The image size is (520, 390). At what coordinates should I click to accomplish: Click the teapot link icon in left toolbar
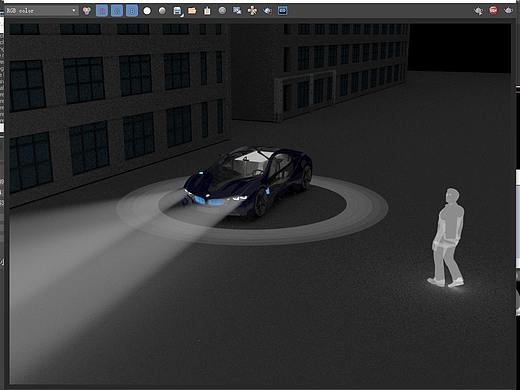click(267, 11)
